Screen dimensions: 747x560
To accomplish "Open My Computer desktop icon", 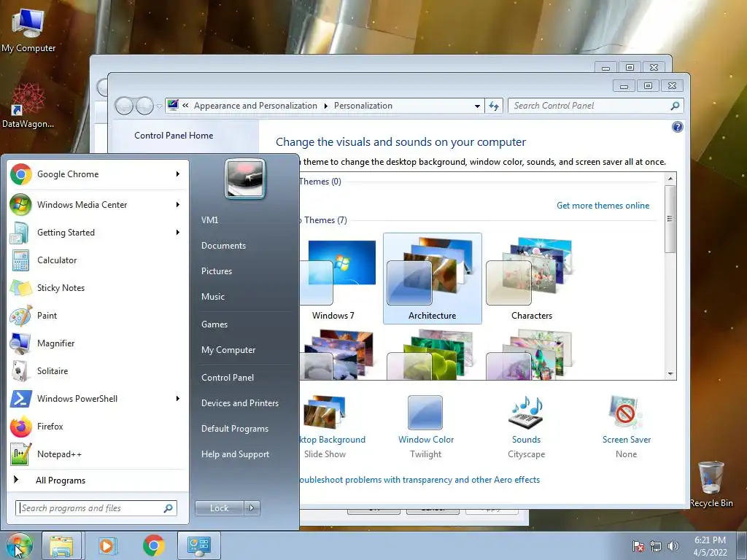I will coord(28,29).
